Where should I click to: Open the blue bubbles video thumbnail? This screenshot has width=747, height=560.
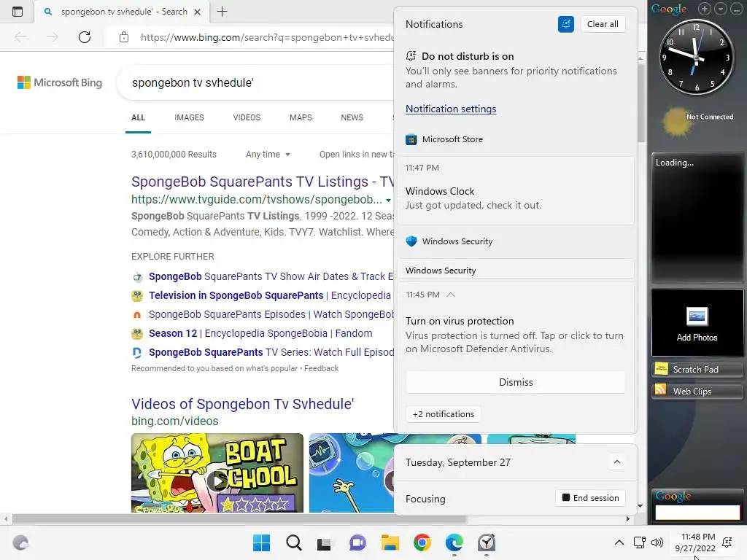pyautogui.click(x=352, y=472)
